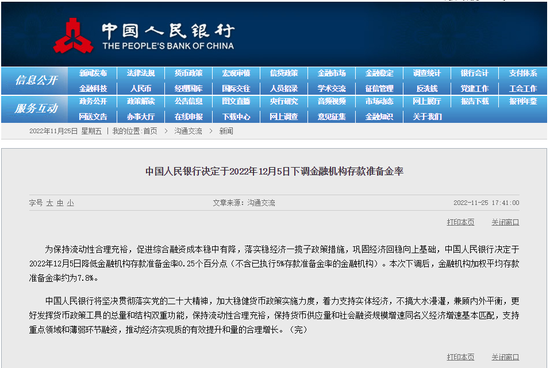Click the People's Bank of China logo
550x368 pixels.
coord(73,36)
